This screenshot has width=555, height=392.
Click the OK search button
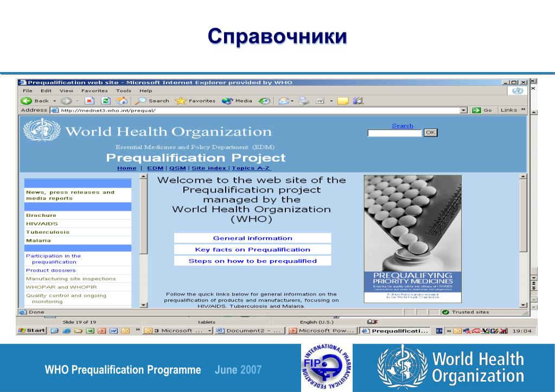pyautogui.click(x=430, y=133)
